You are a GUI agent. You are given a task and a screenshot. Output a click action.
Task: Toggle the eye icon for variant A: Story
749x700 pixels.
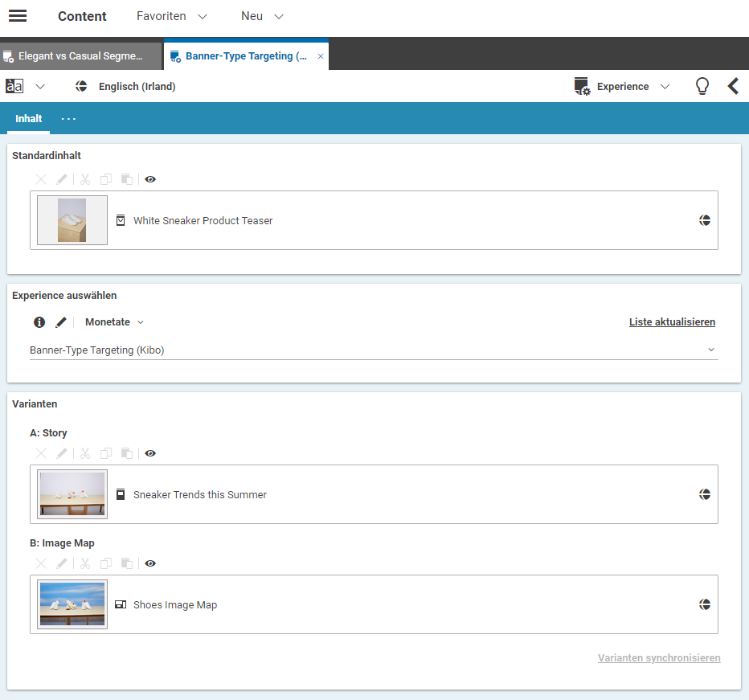coord(150,453)
